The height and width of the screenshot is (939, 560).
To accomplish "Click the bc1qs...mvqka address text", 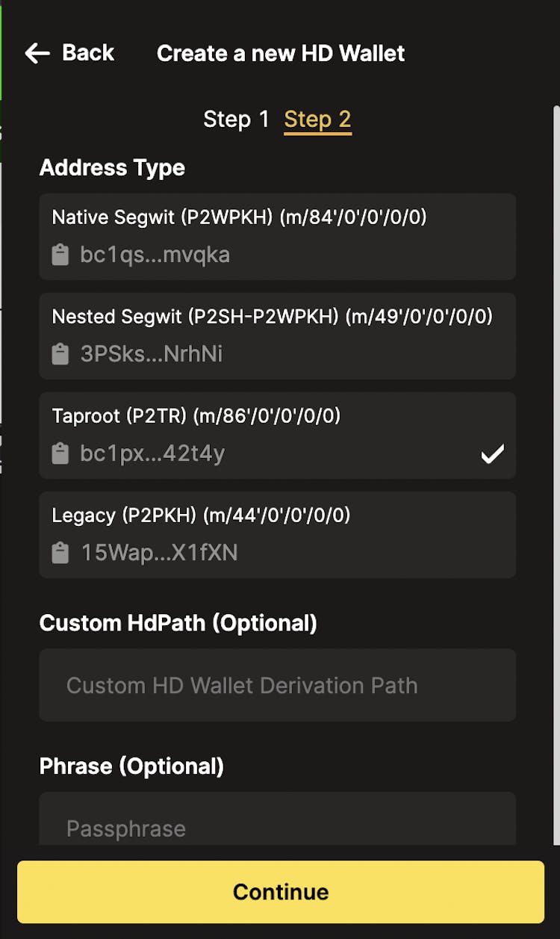I will (x=155, y=255).
